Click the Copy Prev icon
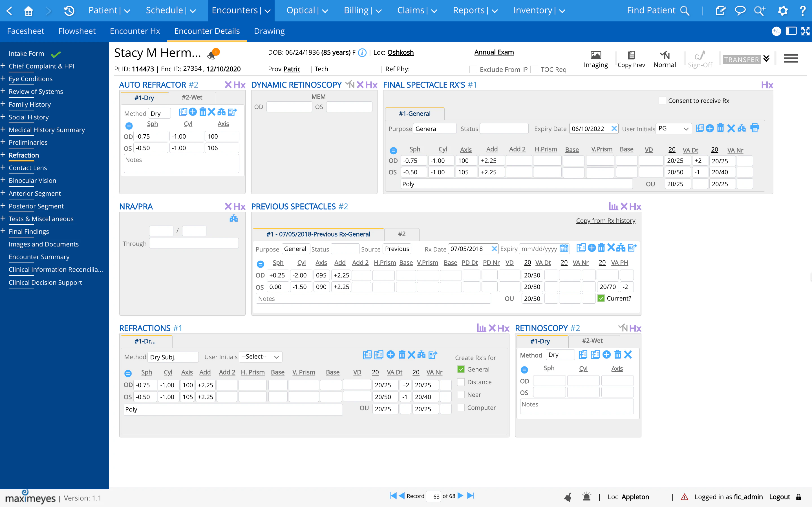The width and height of the screenshot is (812, 507). (x=631, y=59)
